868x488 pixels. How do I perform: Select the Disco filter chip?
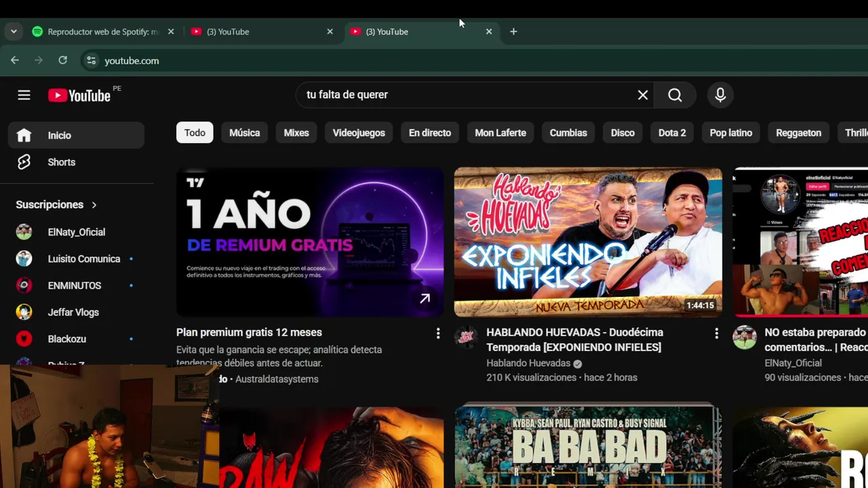tap(623, 133)
